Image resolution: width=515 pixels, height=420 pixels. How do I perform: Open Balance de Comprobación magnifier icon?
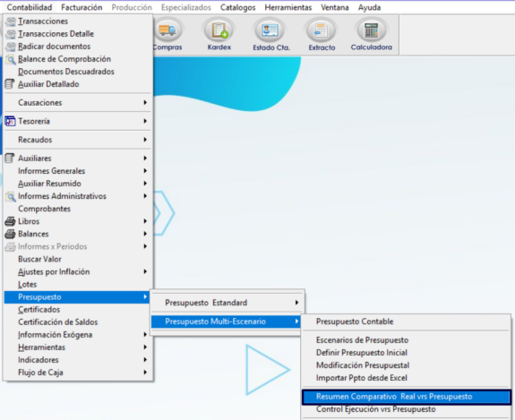click(11, 59)
